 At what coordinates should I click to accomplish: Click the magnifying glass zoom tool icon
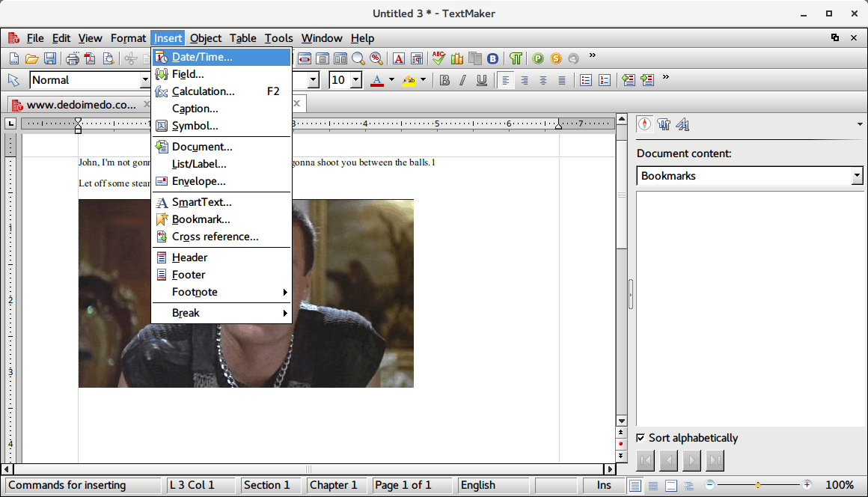(x=358, y=58)
